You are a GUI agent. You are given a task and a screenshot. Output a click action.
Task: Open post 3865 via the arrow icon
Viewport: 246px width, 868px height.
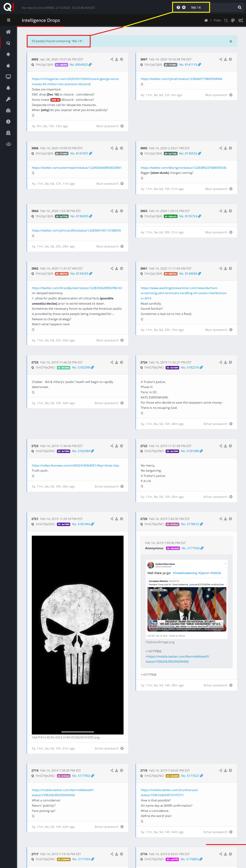coord(230,148)
